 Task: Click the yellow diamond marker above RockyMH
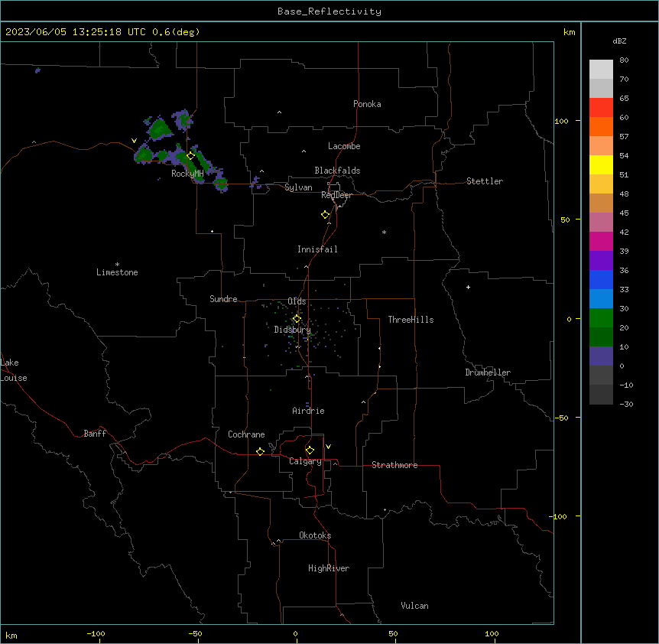point(191,156)
